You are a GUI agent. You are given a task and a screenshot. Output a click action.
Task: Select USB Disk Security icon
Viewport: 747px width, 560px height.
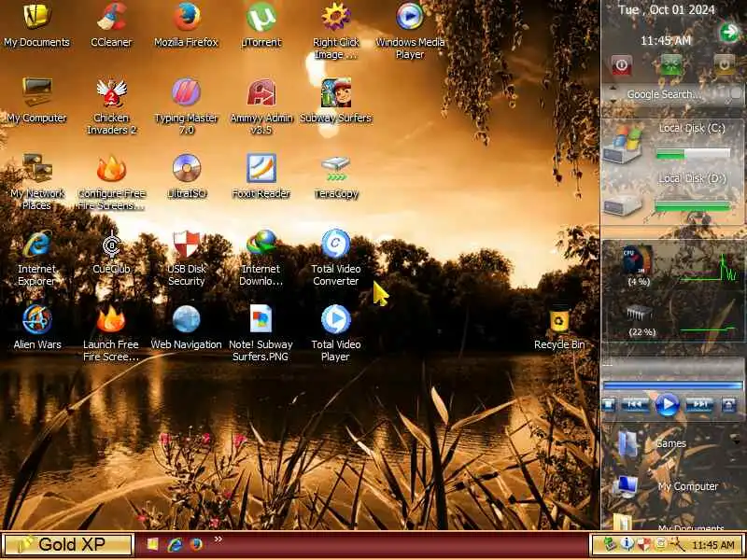click(x=186, y=258)
